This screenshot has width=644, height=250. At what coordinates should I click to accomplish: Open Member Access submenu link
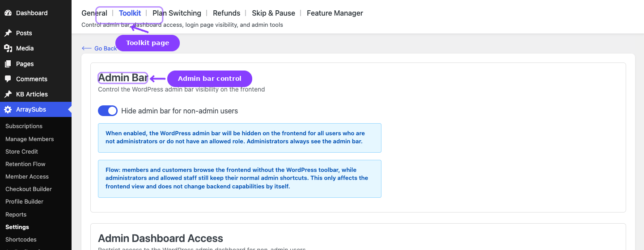[27, 176]
